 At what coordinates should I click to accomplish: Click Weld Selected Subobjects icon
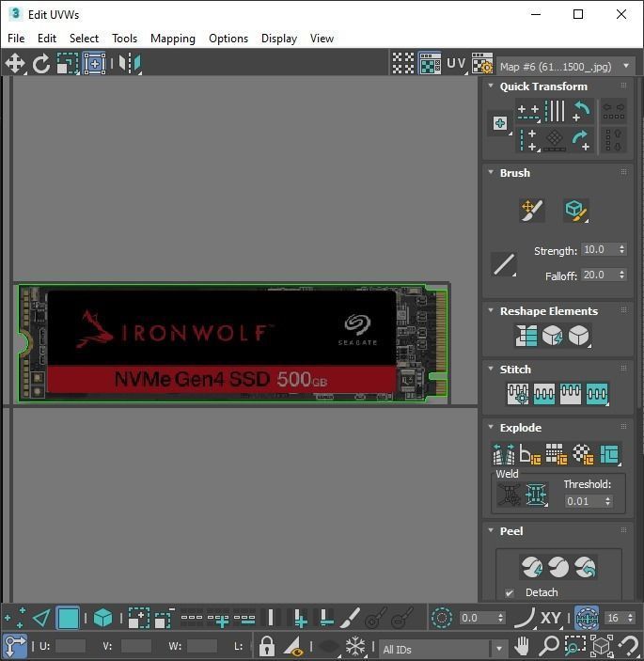point(536,494)
